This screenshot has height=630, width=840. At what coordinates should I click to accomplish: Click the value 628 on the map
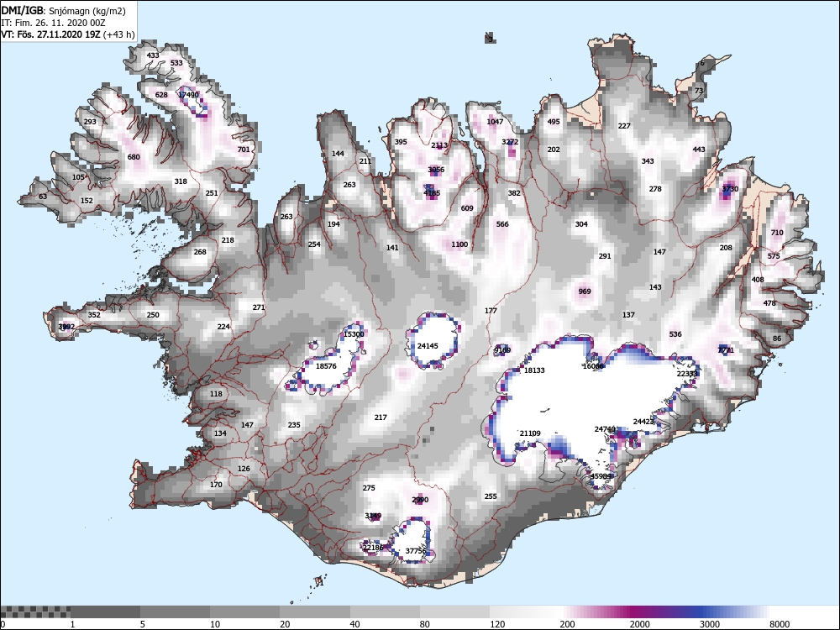(x=161, y=95)
